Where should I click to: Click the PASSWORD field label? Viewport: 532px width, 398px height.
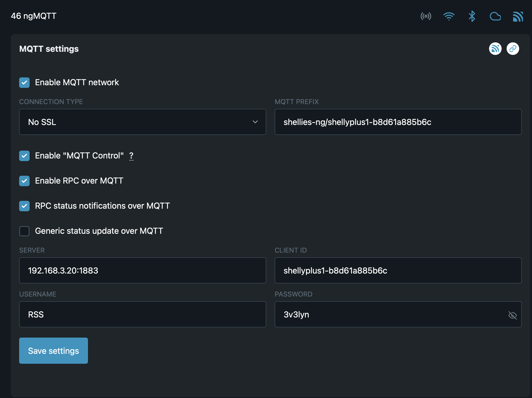293,294
